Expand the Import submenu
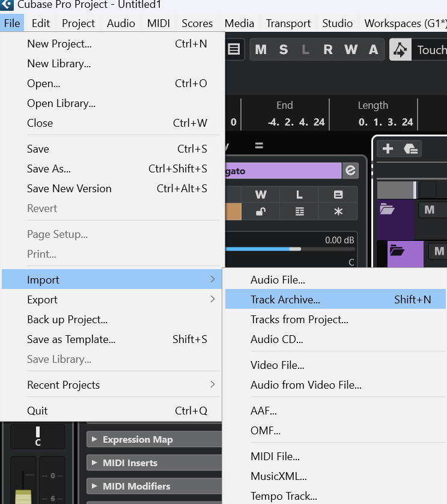The height and width of the screenshot is (504, 447). point(112,279)
